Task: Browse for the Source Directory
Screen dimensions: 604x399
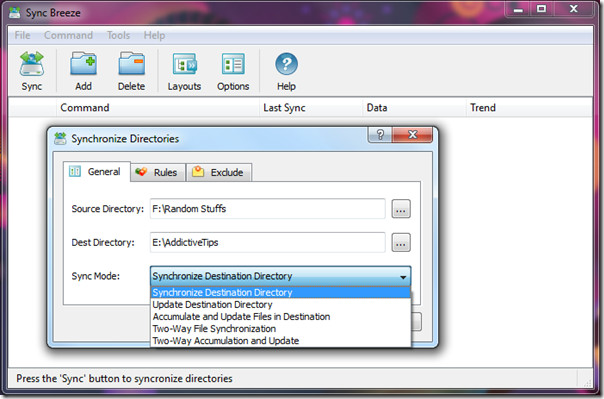Action: (x=401, y=209)
